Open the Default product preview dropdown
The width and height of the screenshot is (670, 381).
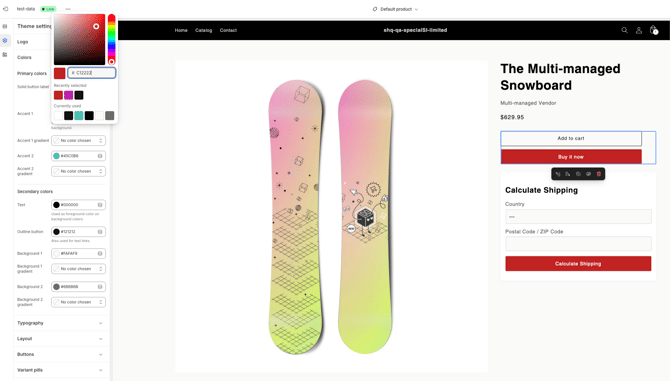[x=395, y=9]
